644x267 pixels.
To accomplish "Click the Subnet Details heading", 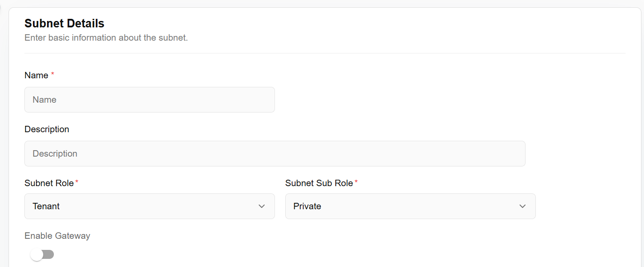I will pyautogui.click(x=64, y=23).
